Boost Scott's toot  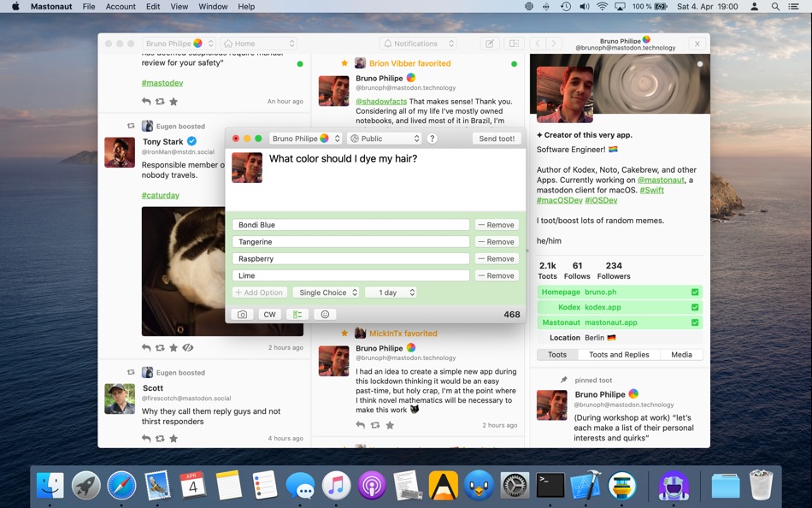160,439
